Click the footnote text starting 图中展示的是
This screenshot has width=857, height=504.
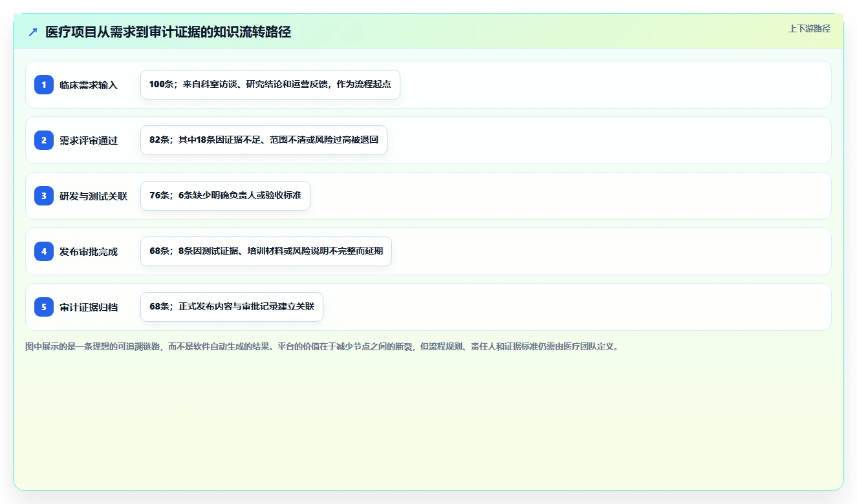[323, 346]
